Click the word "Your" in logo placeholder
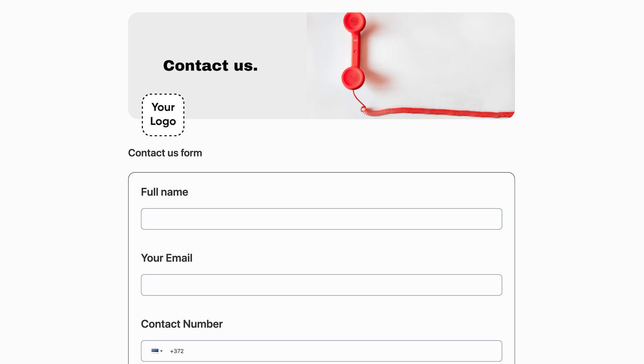Viewport: 644px width, 364px height. pos(163,107)
